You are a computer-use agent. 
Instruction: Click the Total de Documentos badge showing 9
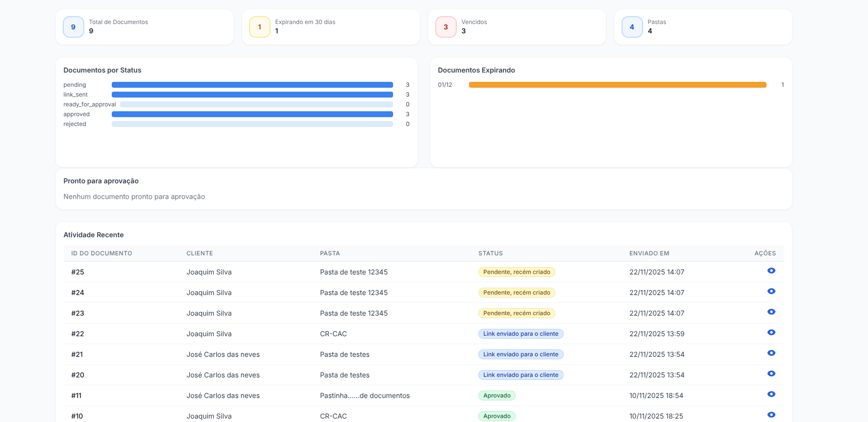(x=74, y=27)
